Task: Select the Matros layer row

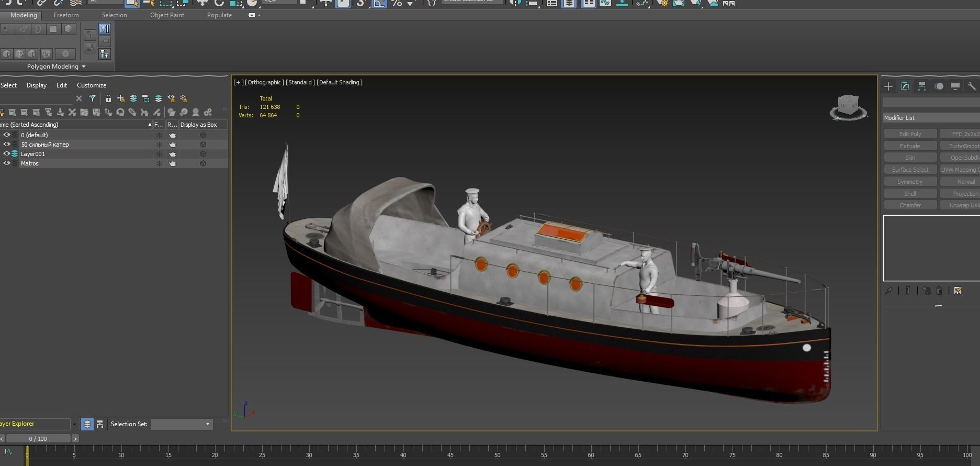Action: (30, 163)
